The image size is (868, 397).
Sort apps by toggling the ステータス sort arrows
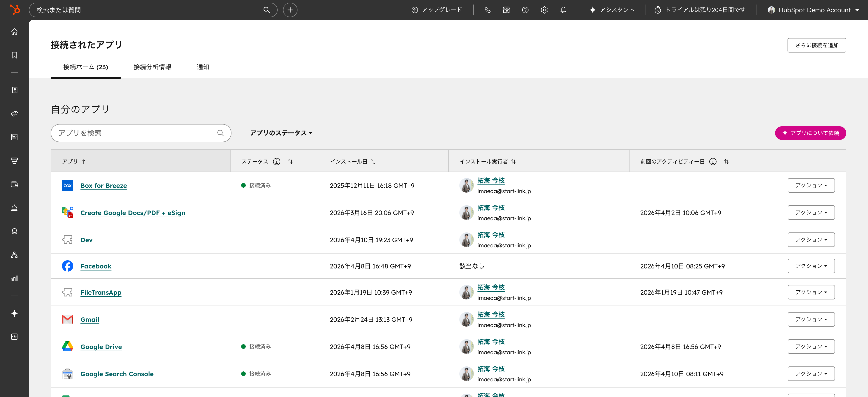[290, 162]
